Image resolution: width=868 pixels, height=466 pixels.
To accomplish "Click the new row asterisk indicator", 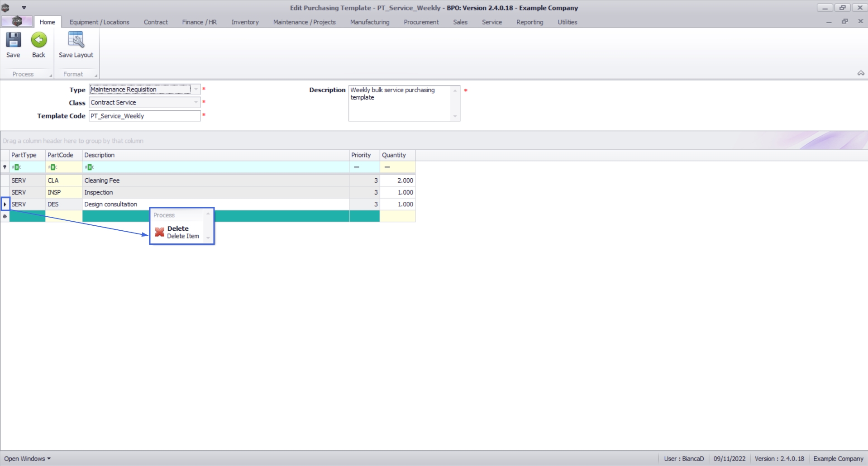I will pos(5,216).
